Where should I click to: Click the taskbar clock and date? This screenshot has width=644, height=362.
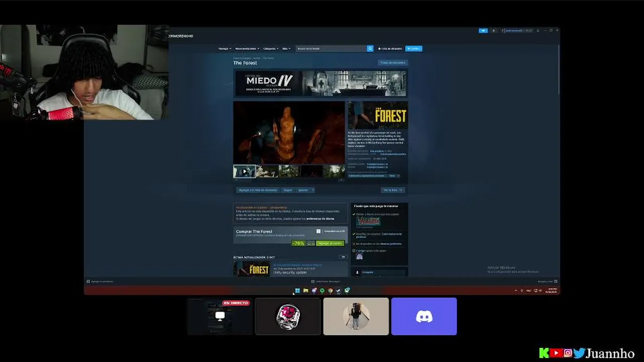click(x=552, y=291)
